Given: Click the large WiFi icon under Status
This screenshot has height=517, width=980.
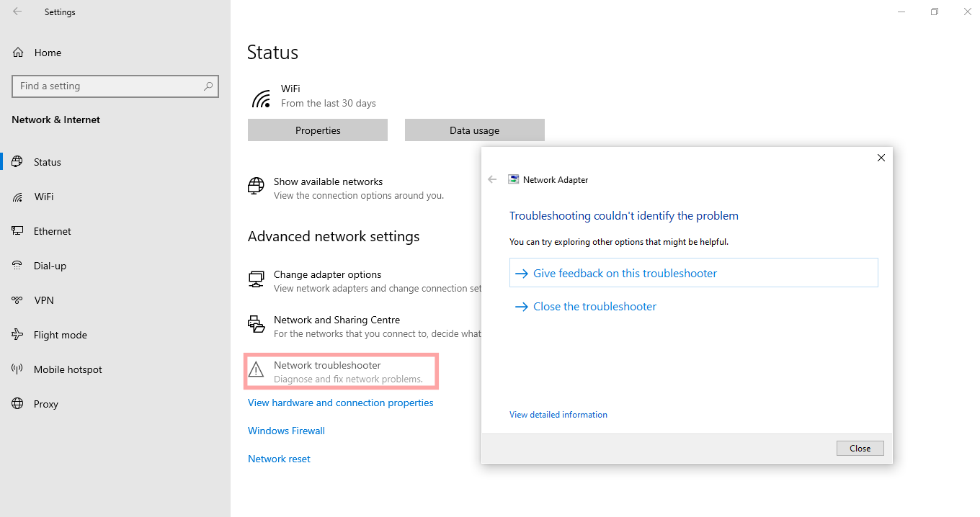Looking at the screenshot, I should point(260,99).
